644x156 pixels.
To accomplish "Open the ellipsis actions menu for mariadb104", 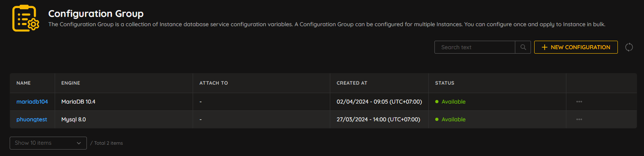I will [x=579, y=102].
